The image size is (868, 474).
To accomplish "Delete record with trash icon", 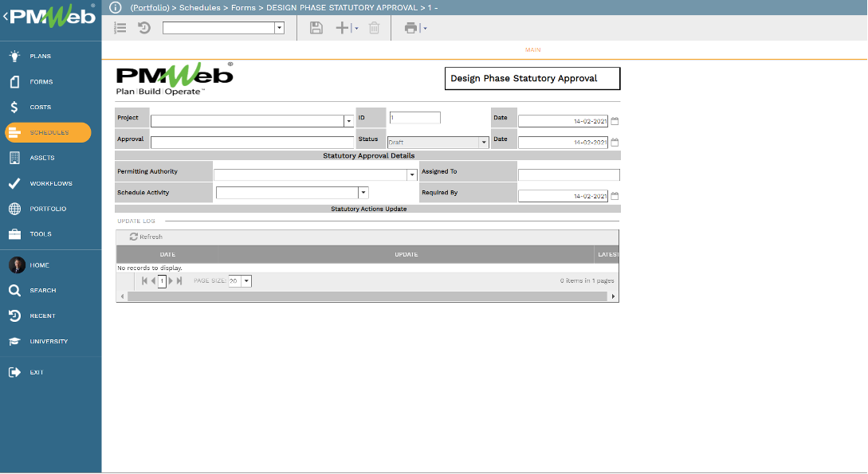I will 374,28.
